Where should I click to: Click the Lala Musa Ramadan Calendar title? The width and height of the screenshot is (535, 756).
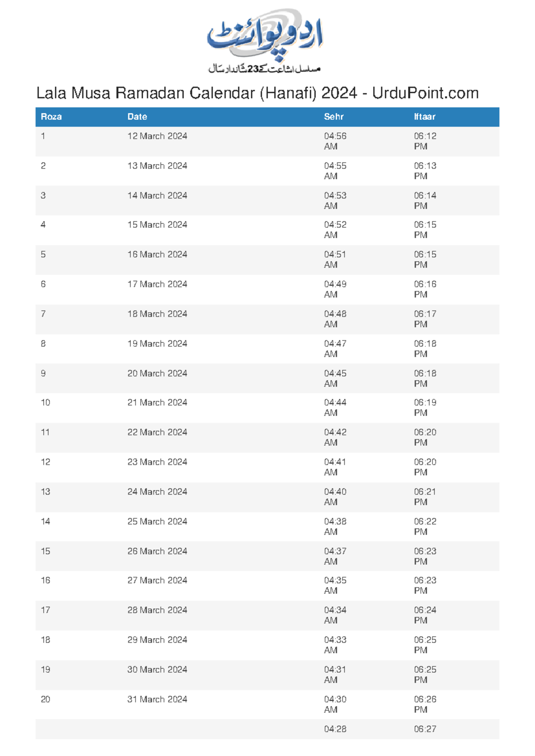click(257, 93)
